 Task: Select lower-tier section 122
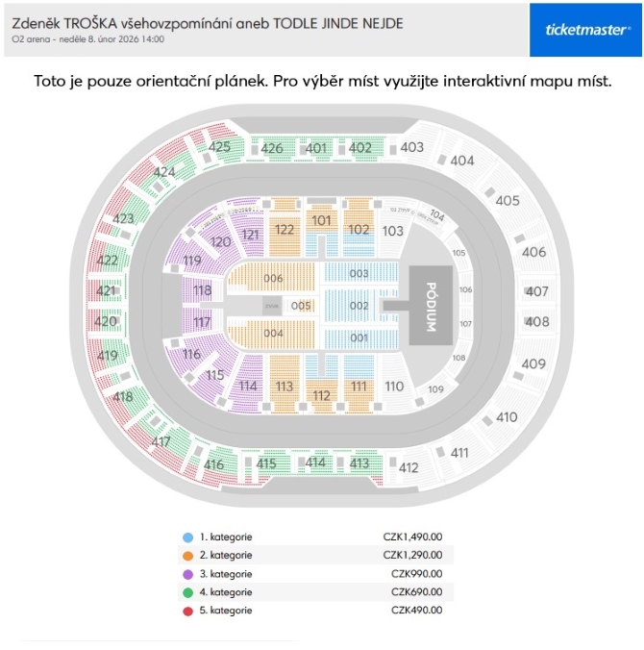[x=285, y=229]
